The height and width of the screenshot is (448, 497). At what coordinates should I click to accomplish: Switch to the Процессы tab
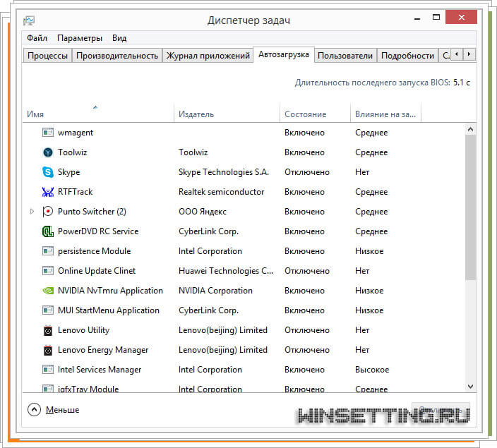(x=48, y=56)
